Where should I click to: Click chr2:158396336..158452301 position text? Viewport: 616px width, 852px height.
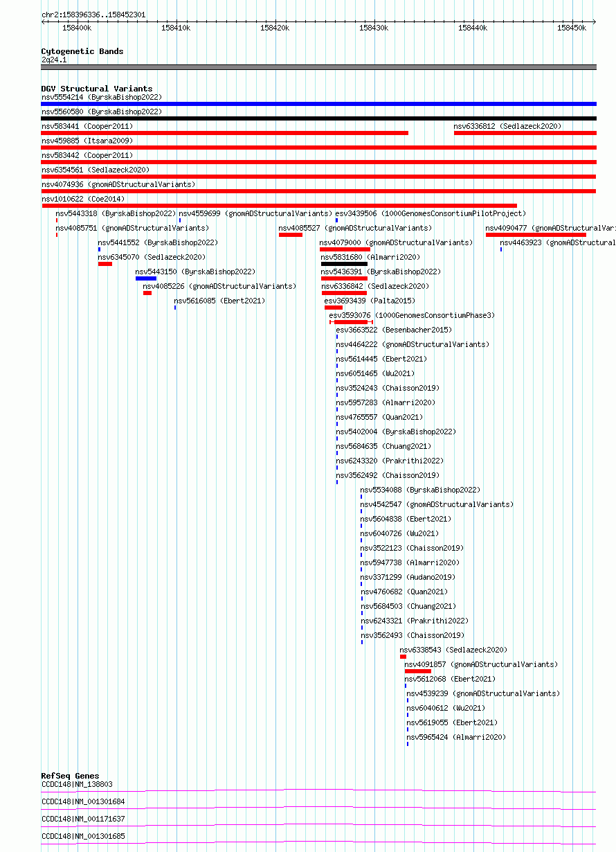93,15
